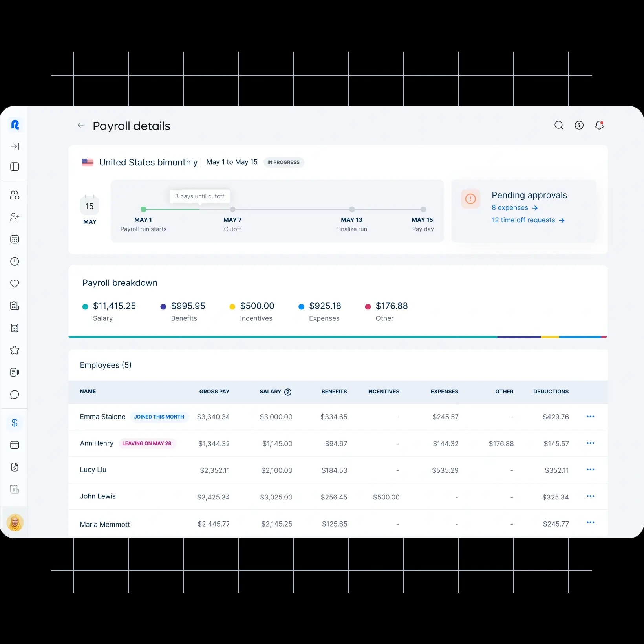The image size is (644, 644).
Task: Select the dollar payroll icon in sidebar
Action: click(x=15, y=423)
